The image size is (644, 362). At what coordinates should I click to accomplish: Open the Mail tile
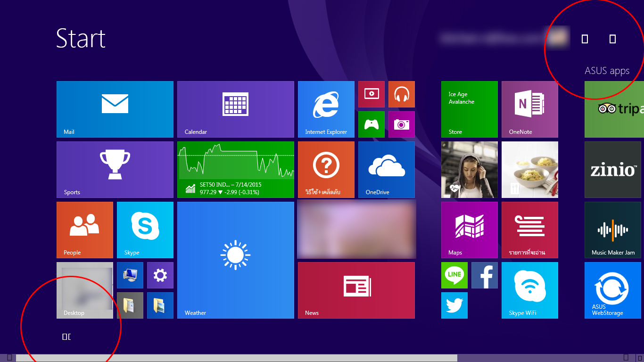115,109
